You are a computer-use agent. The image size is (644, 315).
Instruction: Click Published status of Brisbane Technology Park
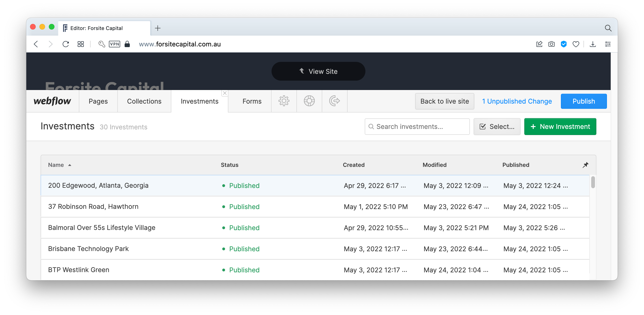[241, 249]
